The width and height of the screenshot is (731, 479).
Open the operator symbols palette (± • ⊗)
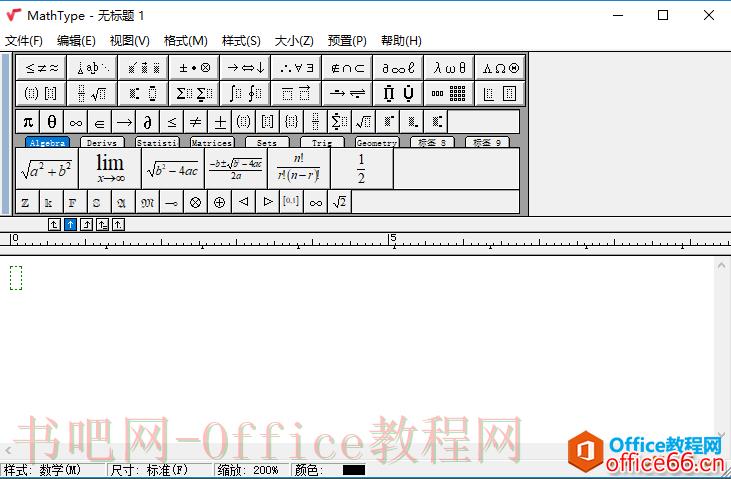click(x=194, y=68)
